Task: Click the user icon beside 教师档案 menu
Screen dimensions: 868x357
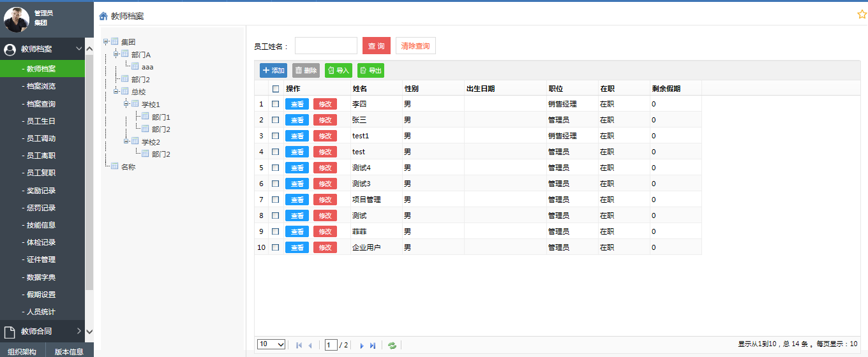Action: click(10, 49)
